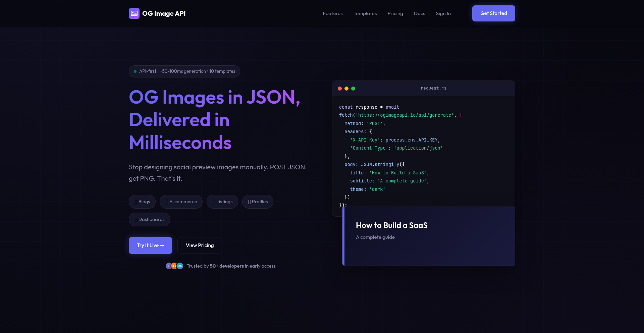Select the Profiles template chip
The width and height of the screenshot is (644, 333).
coord(258,202)
